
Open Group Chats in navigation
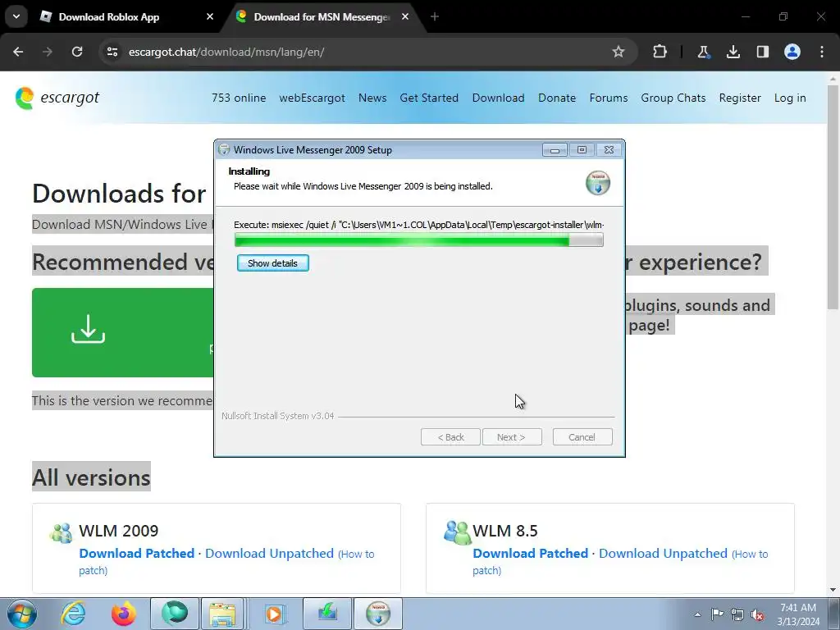pyautogui.click(x=673, y=98)
